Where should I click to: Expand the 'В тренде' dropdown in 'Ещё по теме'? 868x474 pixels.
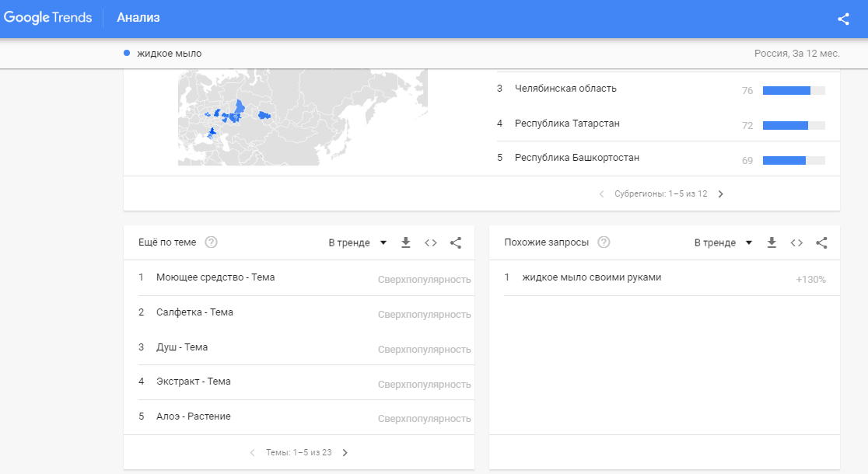point(357,242)
